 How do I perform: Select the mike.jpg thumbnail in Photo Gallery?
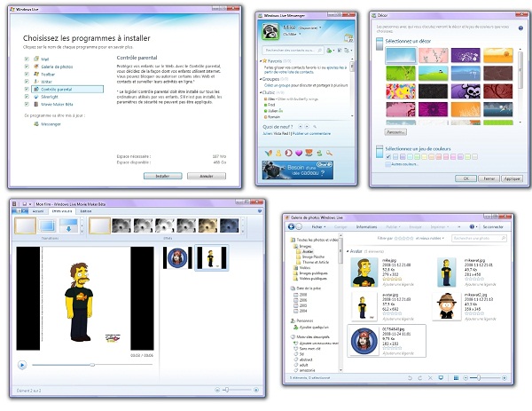click(364, 272)
